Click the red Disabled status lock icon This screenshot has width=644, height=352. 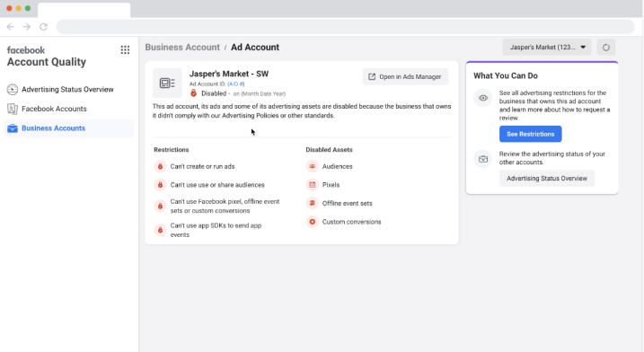[193, 93]
